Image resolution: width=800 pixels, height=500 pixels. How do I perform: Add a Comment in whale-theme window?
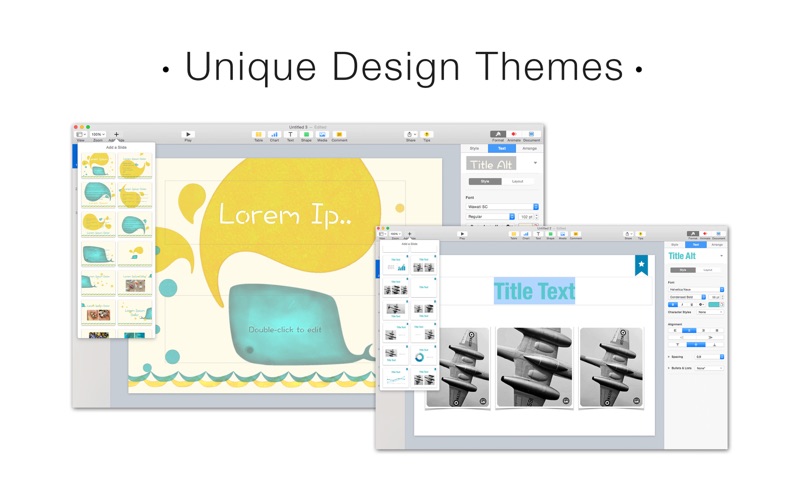(339, 135)
